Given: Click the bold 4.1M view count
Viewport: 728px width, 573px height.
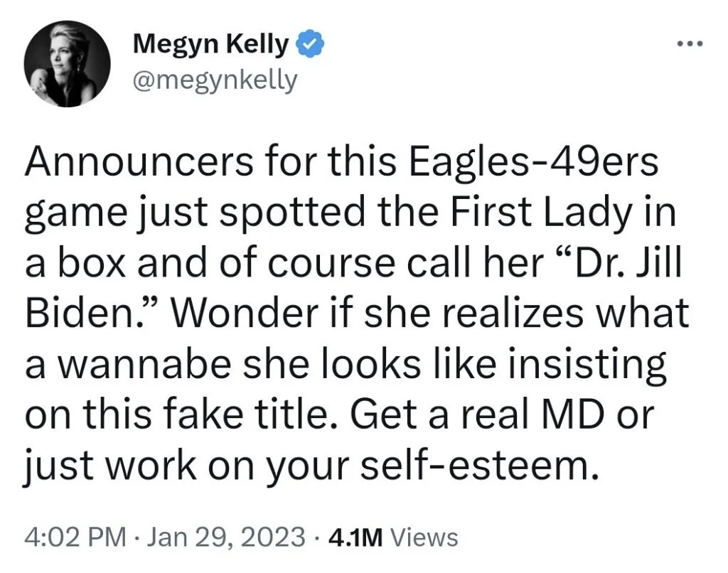Looking at the screenshot, I should [x=353, y=537].
